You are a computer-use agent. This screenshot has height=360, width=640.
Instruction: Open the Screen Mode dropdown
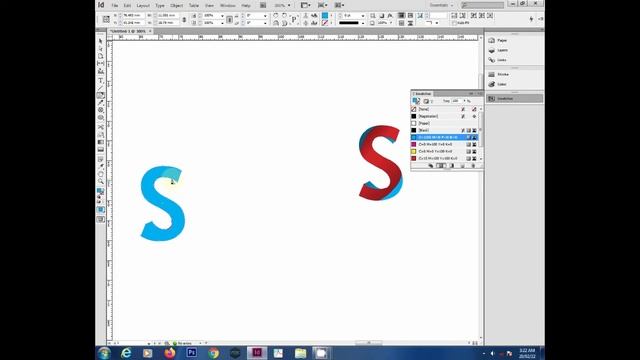[322, 5]
